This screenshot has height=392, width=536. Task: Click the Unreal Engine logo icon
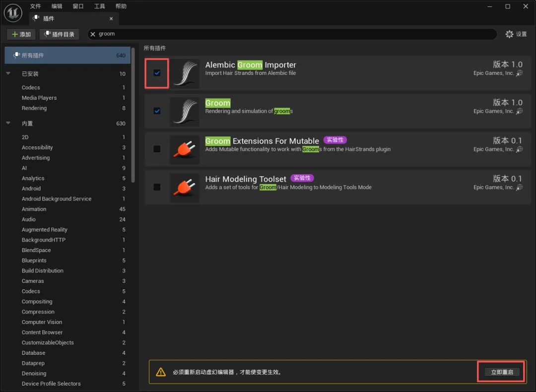click(13, 13)
